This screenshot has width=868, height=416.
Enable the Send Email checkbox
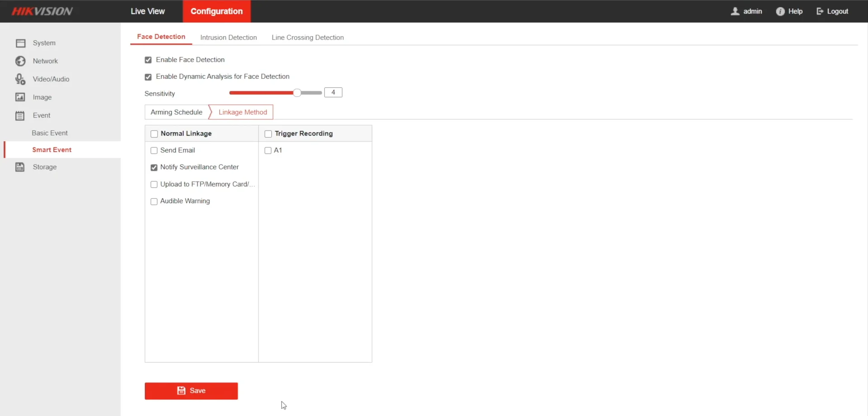[154, 151]
